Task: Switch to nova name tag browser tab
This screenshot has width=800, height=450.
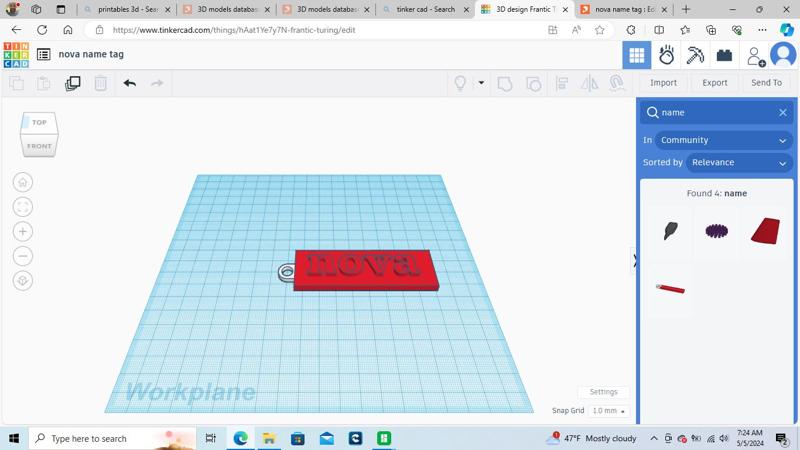Action: [624, 9]
